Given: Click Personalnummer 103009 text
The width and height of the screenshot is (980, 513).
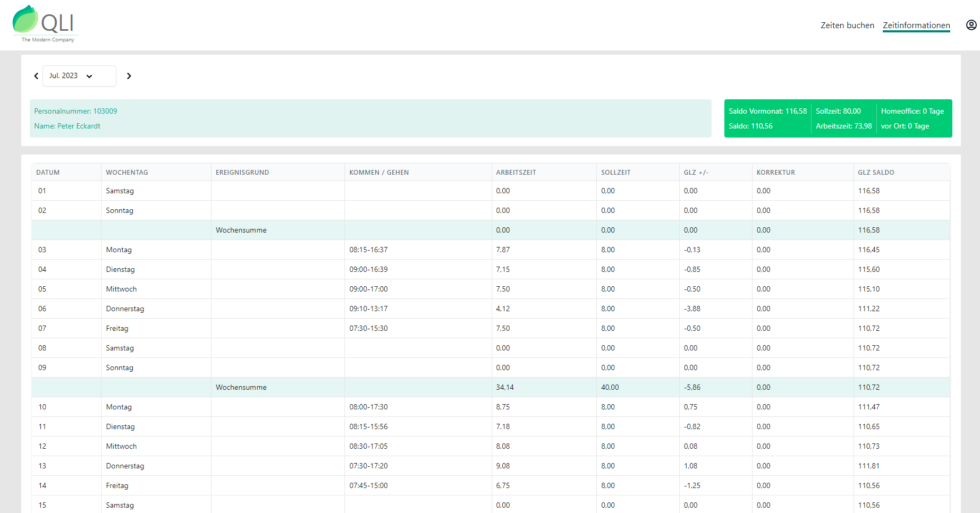Looking at the screenshot, I should point(75,111).
